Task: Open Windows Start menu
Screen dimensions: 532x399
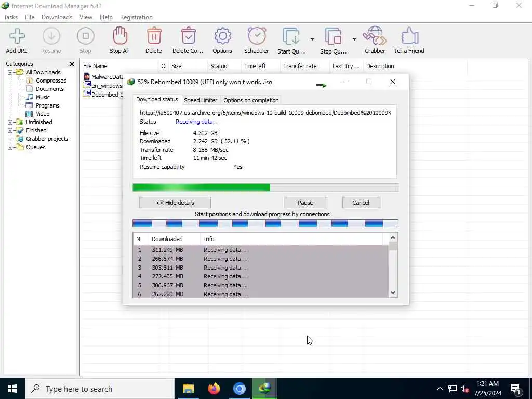Action: [12, 389]
